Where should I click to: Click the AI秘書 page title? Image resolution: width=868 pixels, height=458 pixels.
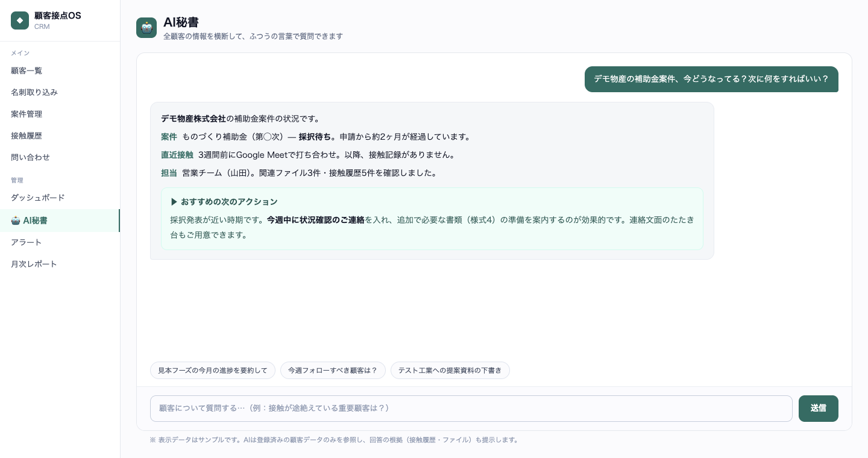click(181, 22)
